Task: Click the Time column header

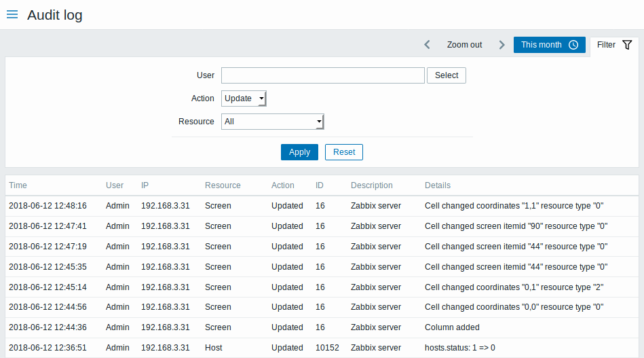Action: 18,185
